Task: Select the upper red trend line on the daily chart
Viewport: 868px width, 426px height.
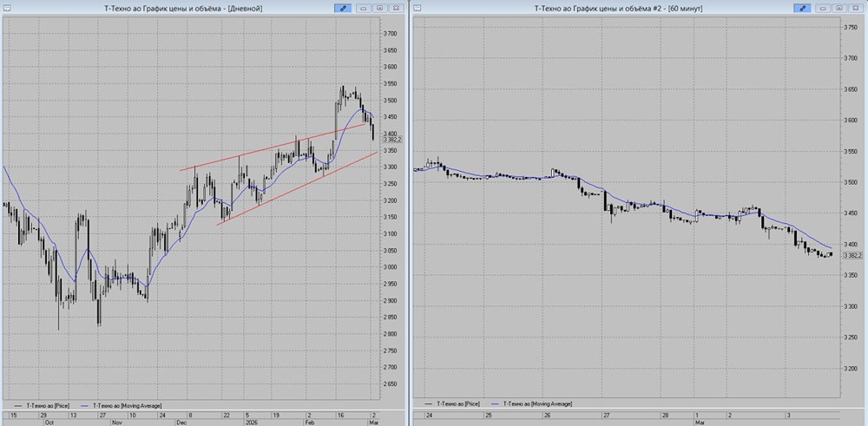Action: [260, 154]
